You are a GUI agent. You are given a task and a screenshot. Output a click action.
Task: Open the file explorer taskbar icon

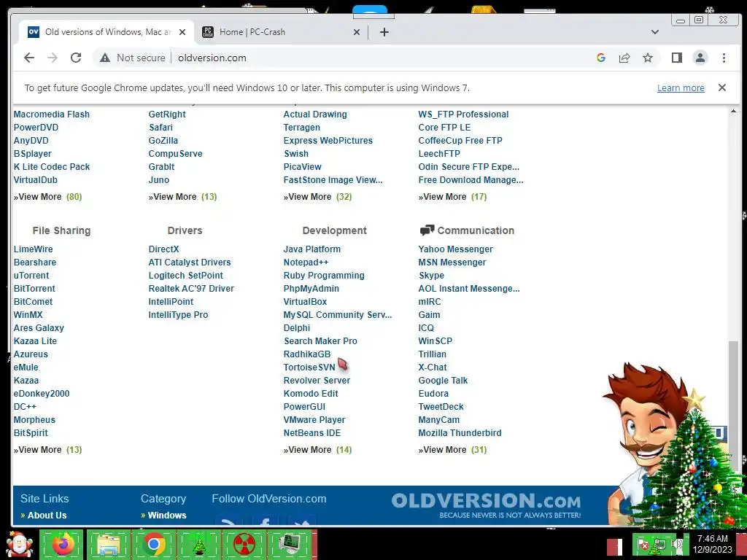tap(108, 545)
